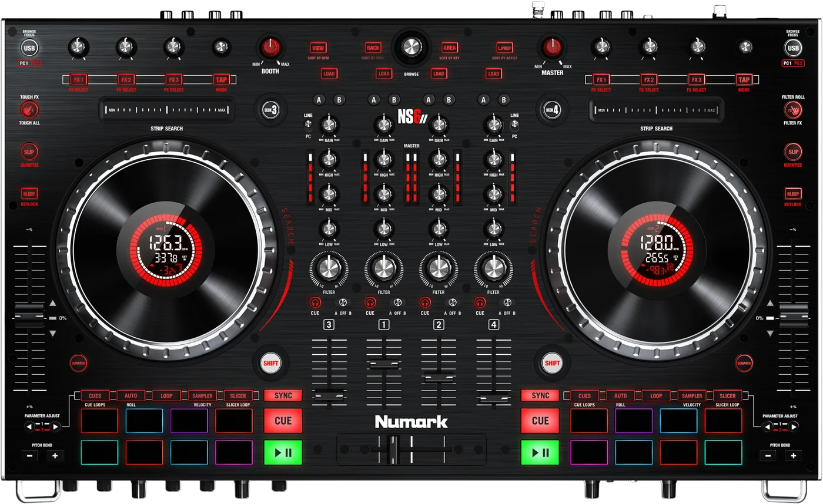Hit the right deck green play/pause button
Image resolution: width=823 pixels, height=504 pixels.
[x=540, y=452]
